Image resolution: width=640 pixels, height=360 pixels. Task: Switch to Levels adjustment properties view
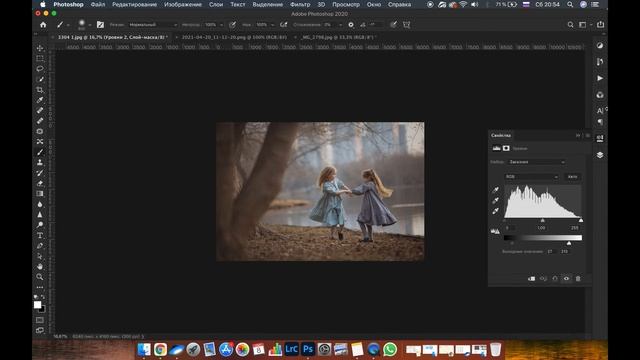(x=496, y=148)
